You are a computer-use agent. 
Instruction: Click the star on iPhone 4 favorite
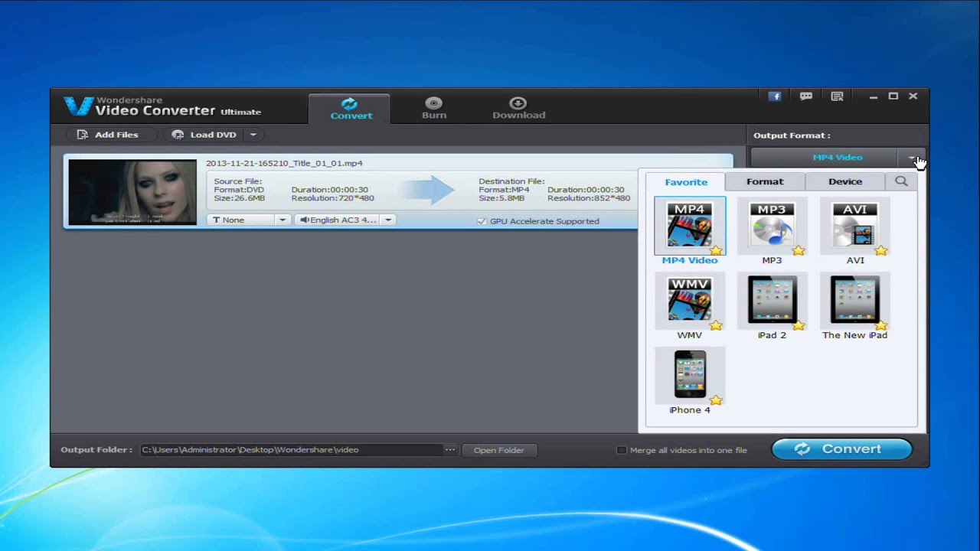(x=716, y=400)
